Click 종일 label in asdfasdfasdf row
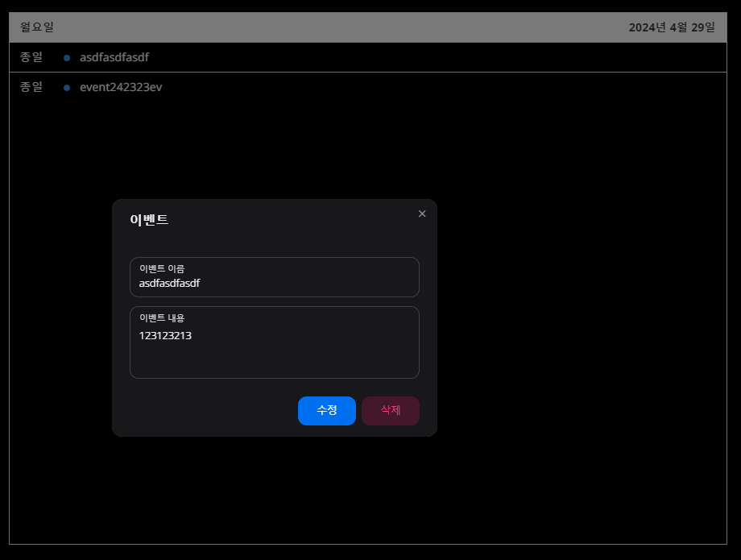Screen dimensions: 741x560 (x=31, y=57)
